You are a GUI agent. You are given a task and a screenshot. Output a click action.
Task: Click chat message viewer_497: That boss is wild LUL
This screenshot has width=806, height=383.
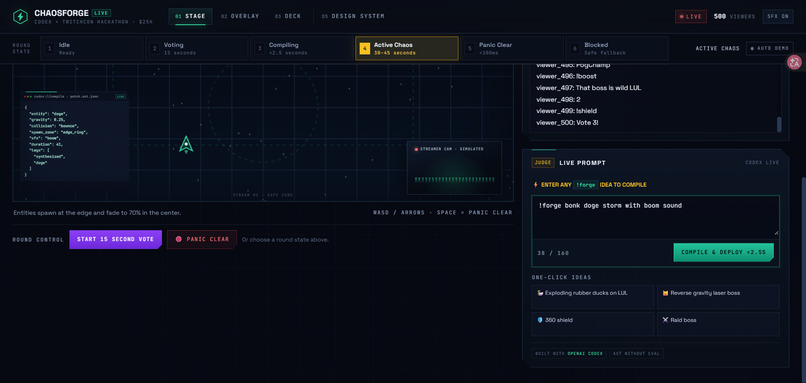[x=589, y=88]
